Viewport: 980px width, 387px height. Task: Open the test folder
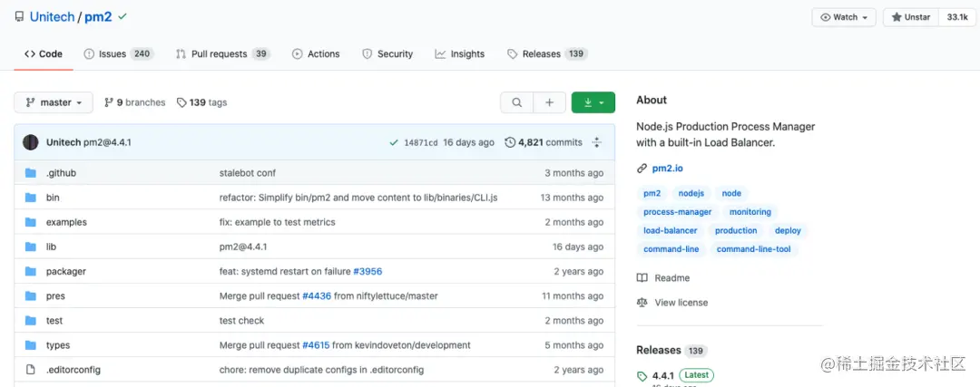[x=54, y=321]
